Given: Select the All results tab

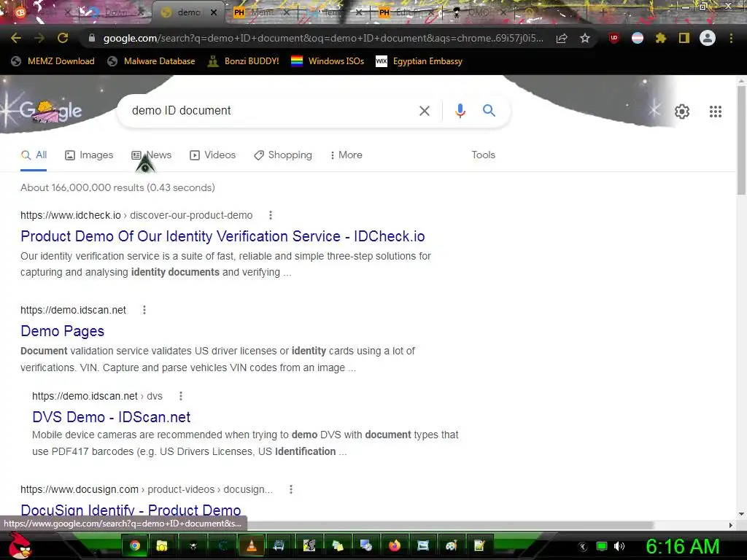Looking at the screenshot, I should click(34, 155).
